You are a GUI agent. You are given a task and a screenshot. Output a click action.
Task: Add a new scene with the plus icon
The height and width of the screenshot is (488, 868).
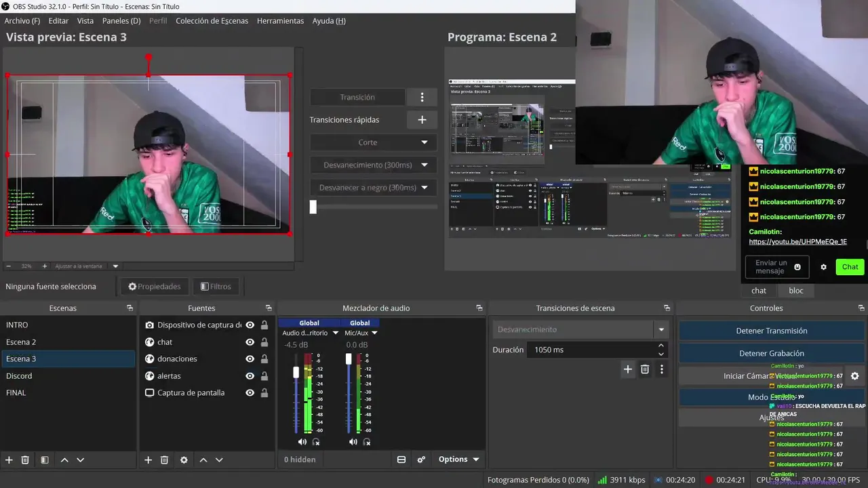(9, 460)
